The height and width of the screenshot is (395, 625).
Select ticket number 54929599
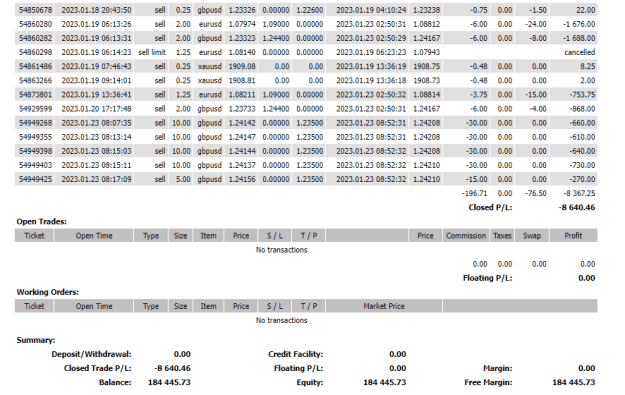tap(35, 109)
